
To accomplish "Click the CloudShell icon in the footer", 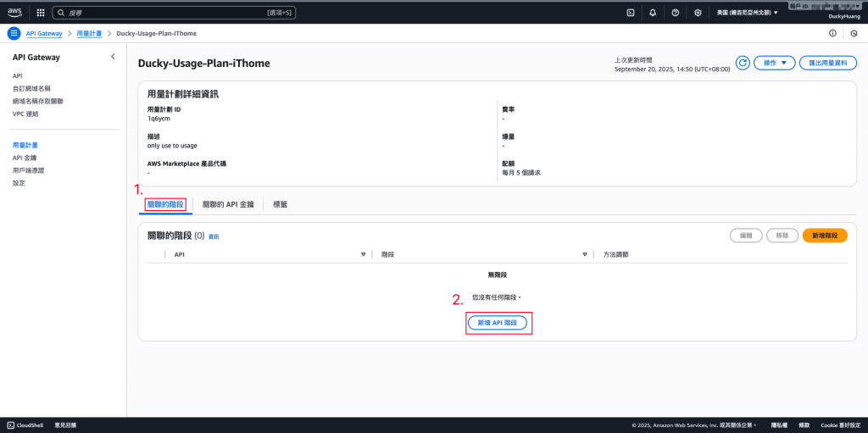I will coord(11,425).
